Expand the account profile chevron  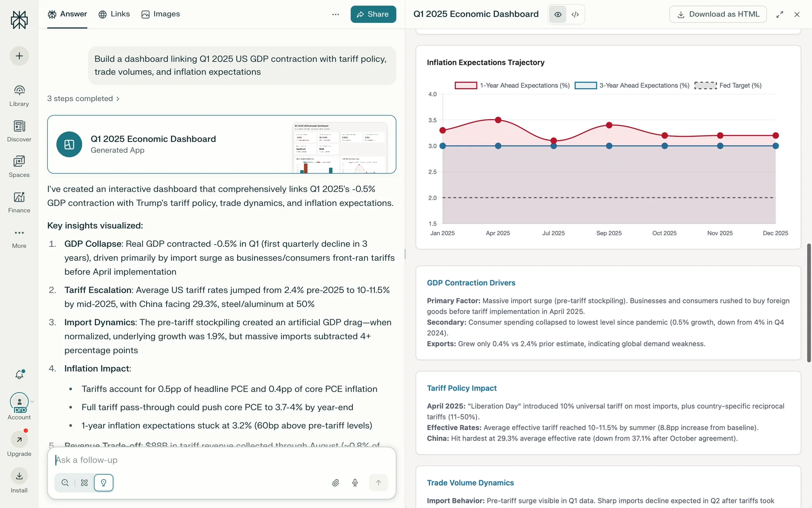coord(32,402)
